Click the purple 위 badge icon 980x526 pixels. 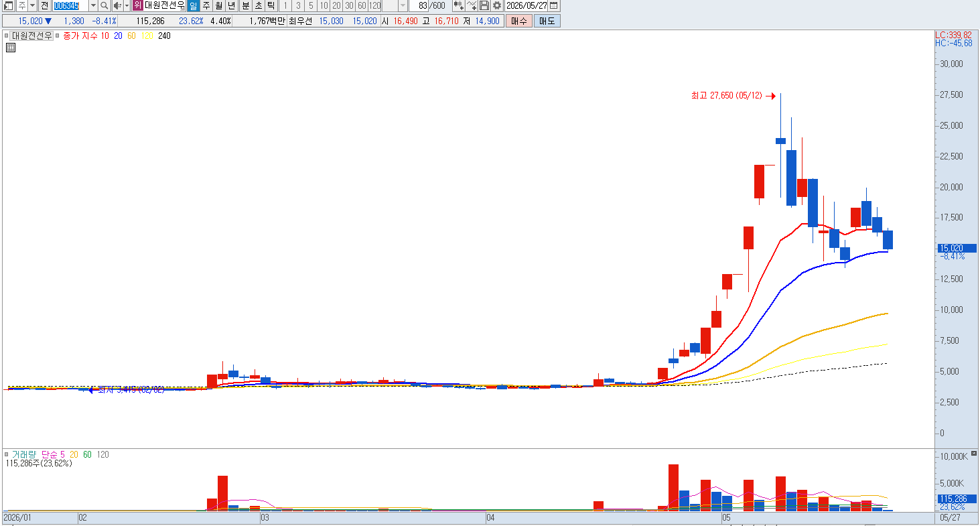tap(137, 5)
